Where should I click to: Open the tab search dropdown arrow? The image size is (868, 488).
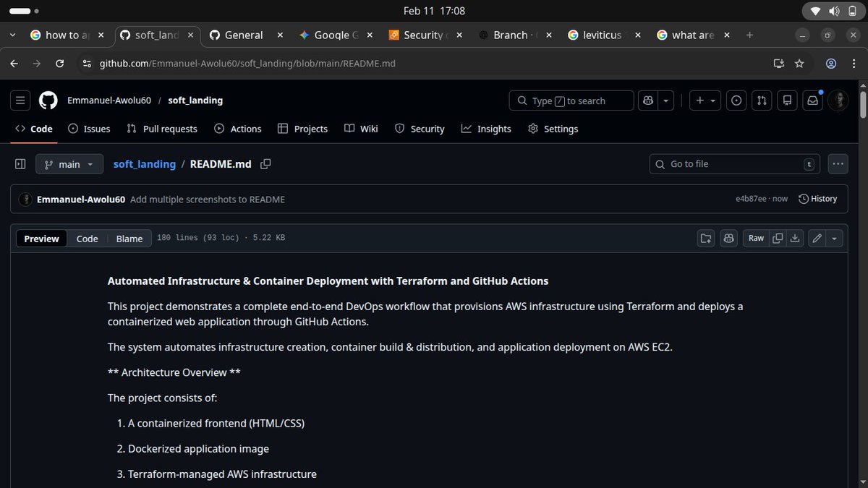tap(12, 35)
